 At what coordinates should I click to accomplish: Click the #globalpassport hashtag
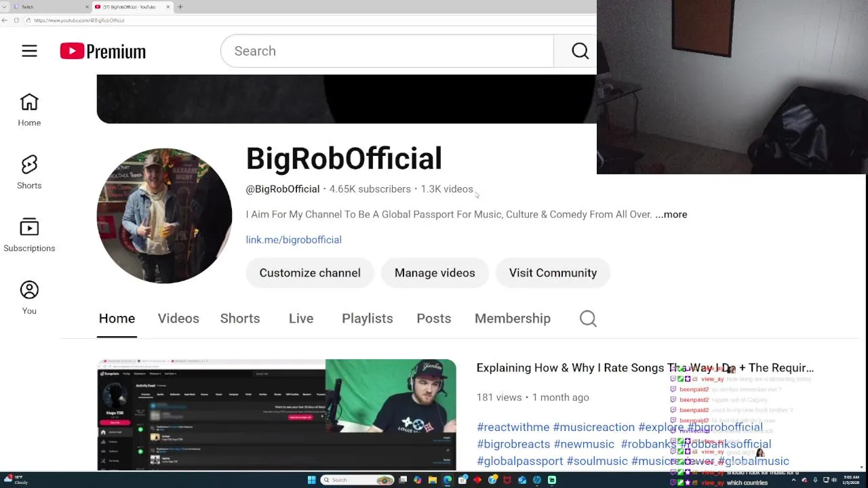pos(520,461)
